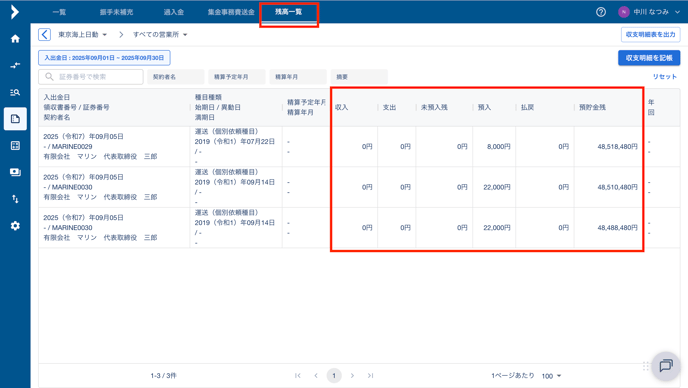Expand 東京海上日動 company dropdown
The image size is (688, 388).
[82, 34]
